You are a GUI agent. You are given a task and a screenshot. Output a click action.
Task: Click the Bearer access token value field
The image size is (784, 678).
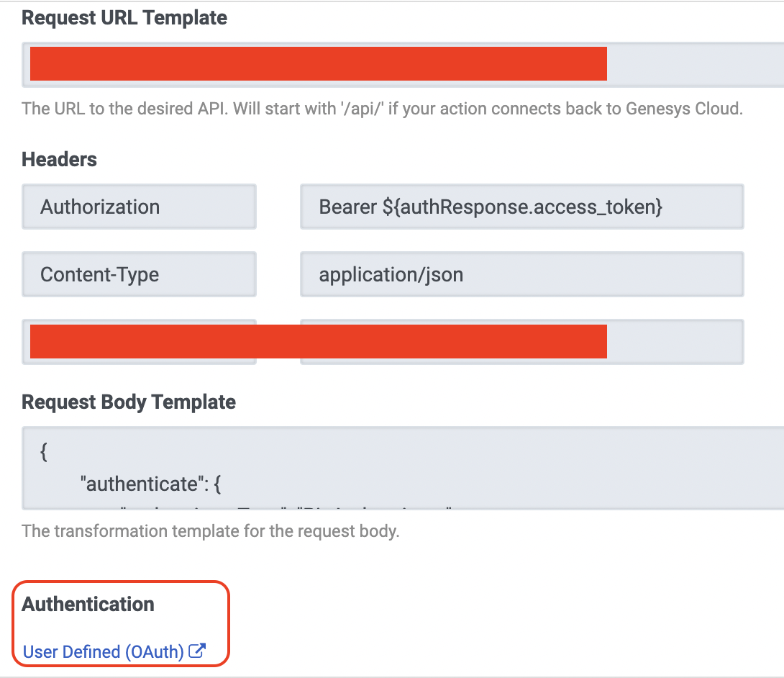click(521, 207)
